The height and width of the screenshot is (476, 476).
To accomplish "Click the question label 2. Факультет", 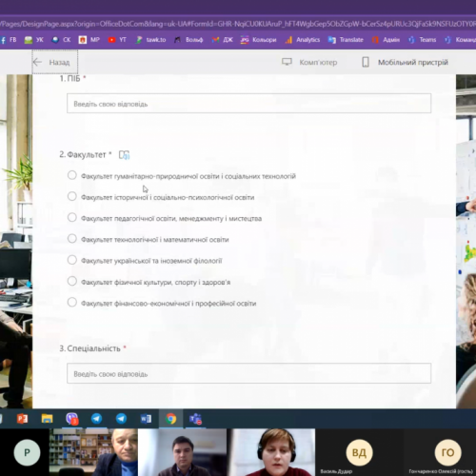I will [83, 155].
